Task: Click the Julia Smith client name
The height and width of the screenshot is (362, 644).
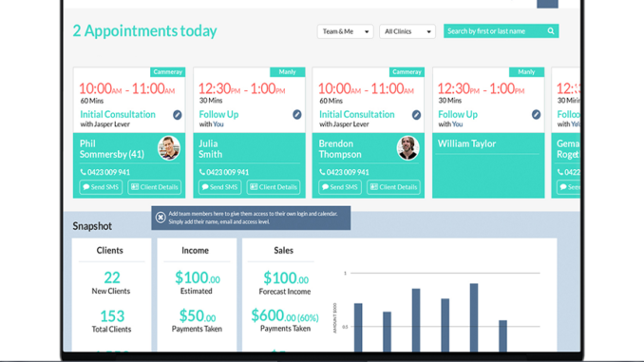Action: coord(210,149)
